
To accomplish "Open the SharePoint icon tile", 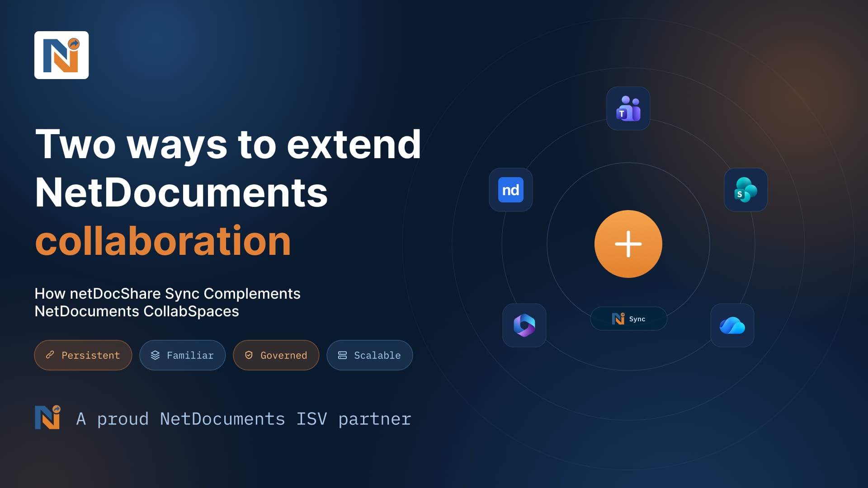I will (746, 190).
